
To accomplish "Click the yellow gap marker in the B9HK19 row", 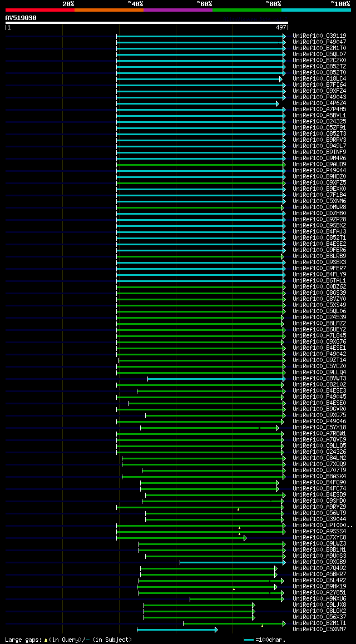I will (234, 589).
